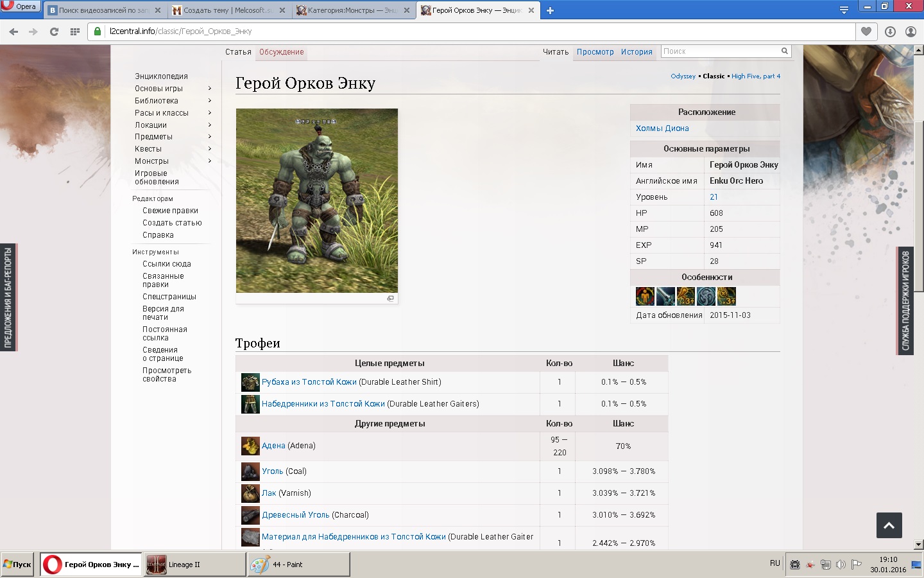Click the third x3 feature icon

click(686, 296)
